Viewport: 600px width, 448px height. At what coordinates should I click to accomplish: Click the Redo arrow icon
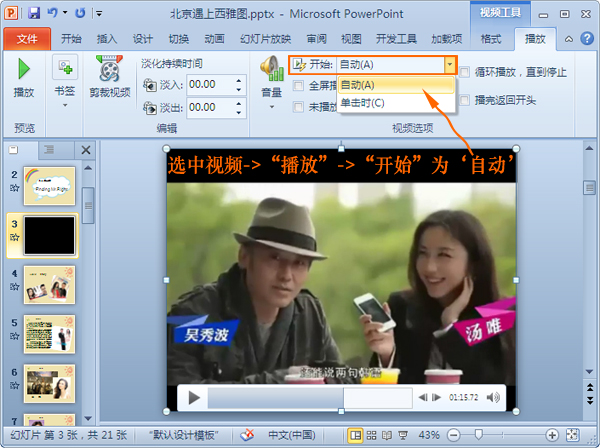click(80, 13)
